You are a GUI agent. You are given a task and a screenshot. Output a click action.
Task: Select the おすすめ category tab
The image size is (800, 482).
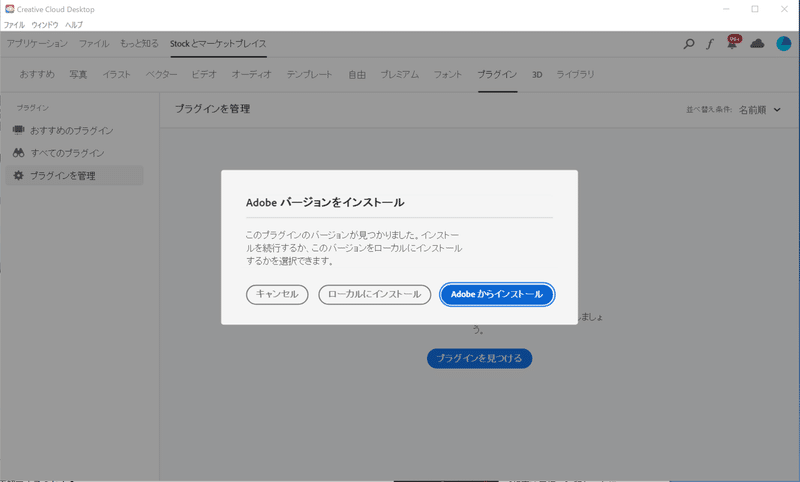click(37, 74)
